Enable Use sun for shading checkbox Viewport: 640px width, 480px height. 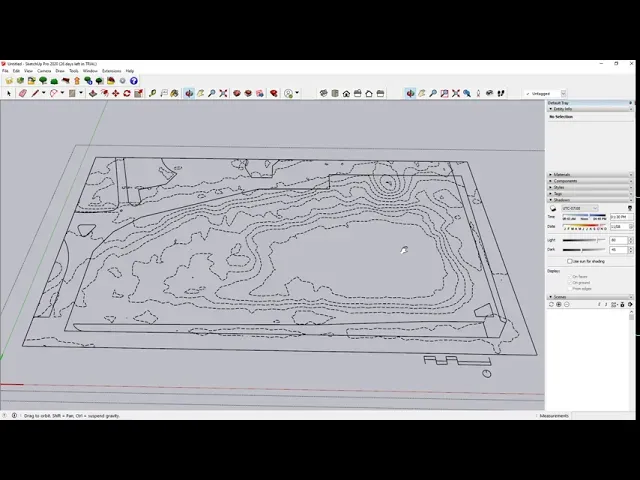[x=569, y=261]
